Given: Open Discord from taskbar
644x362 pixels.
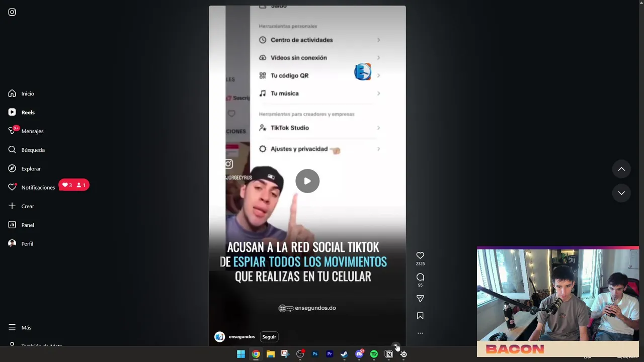Looking at the screenshot, I should click(x=359, y=354).
